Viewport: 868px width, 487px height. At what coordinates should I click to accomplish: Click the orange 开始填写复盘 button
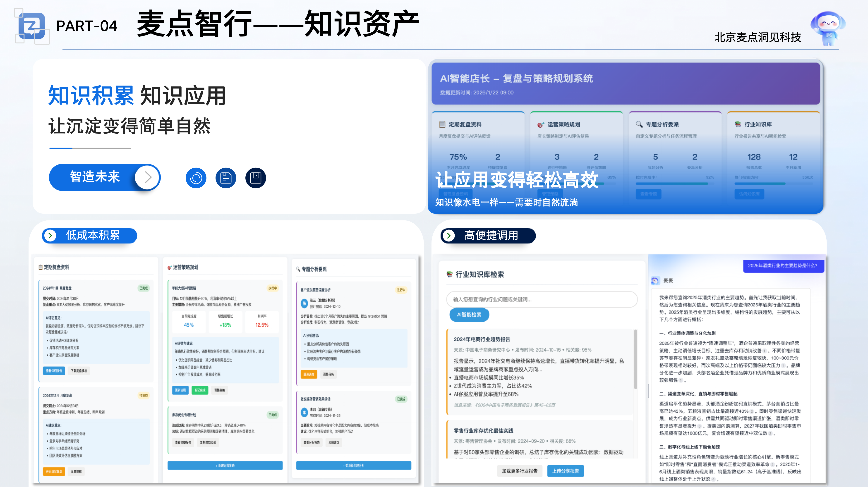pyautogui.click(x=54, y=472)
